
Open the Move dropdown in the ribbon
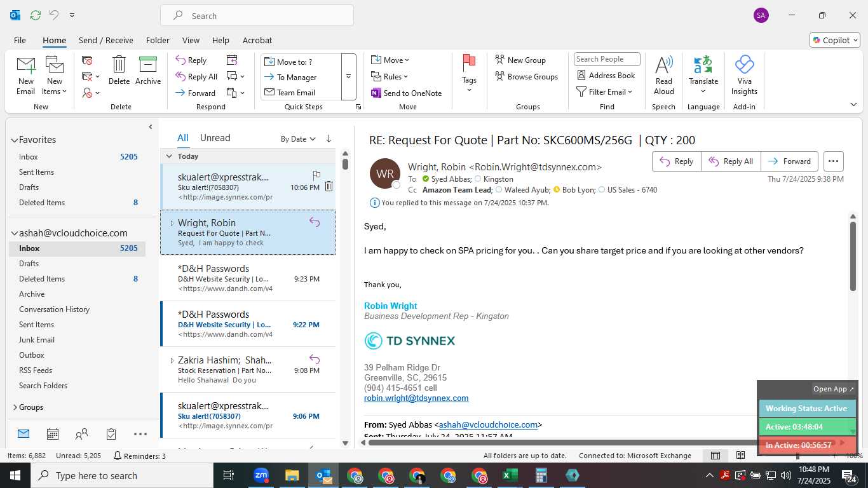click(390, 60)
